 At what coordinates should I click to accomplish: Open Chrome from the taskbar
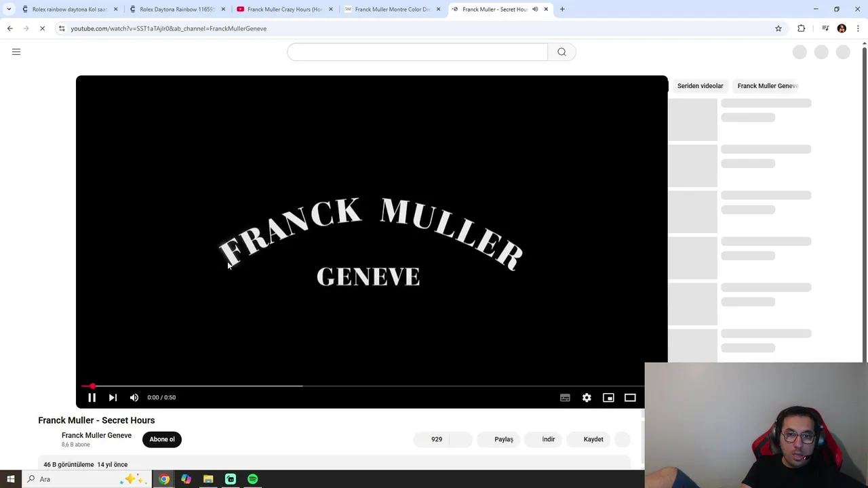coord(164,479)
